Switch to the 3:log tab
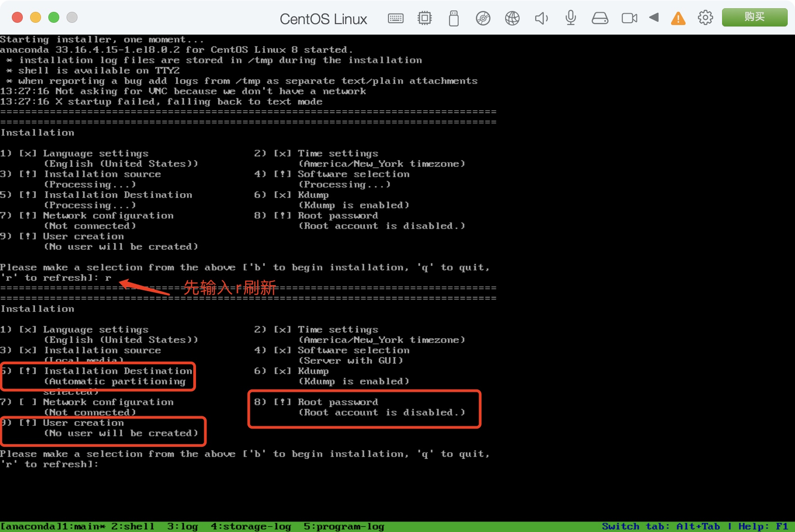 coord(182,527)
